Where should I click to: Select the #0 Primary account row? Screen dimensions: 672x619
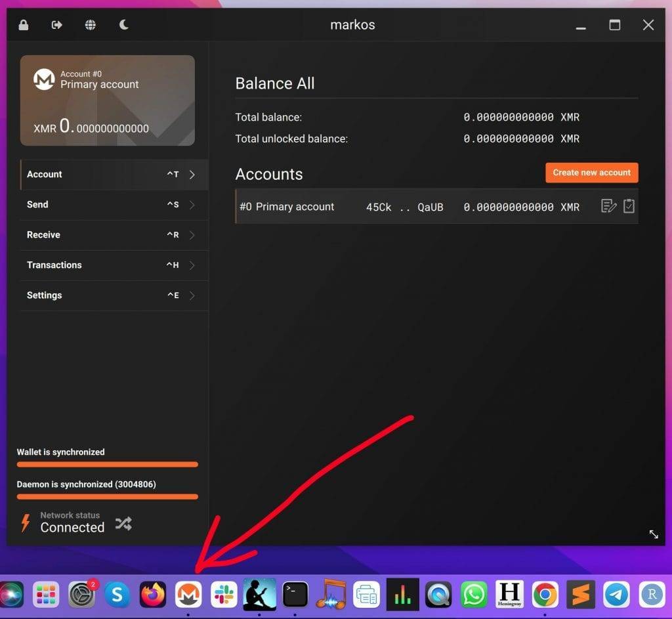(x=436, y=207)
